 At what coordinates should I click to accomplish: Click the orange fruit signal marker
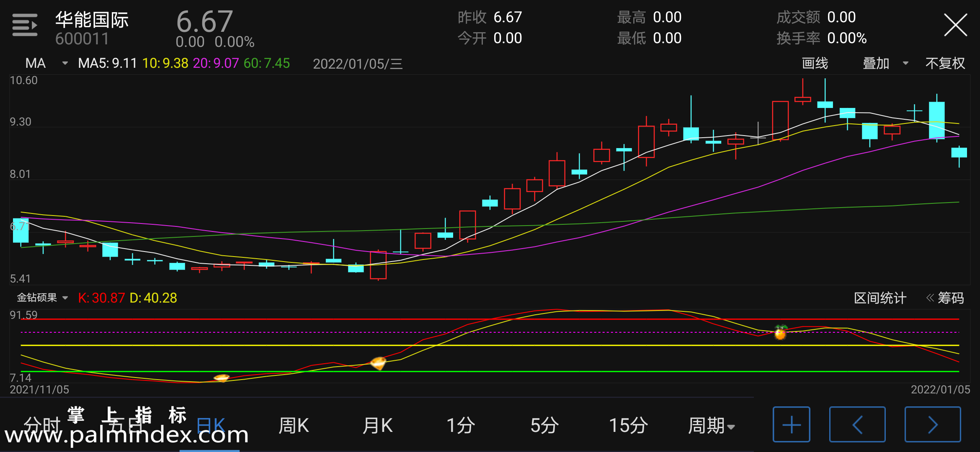click(x=780, y=332)
